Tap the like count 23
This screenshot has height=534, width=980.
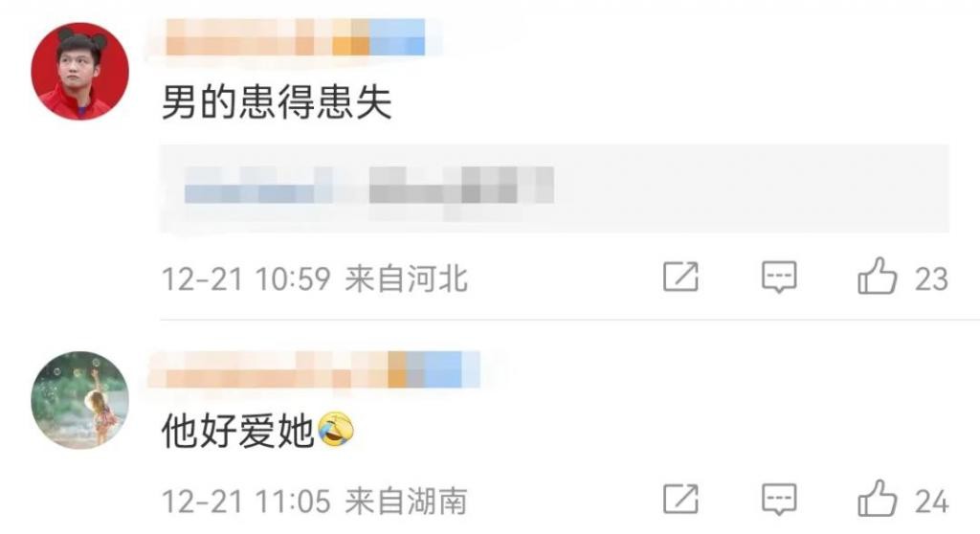(931, 278)
